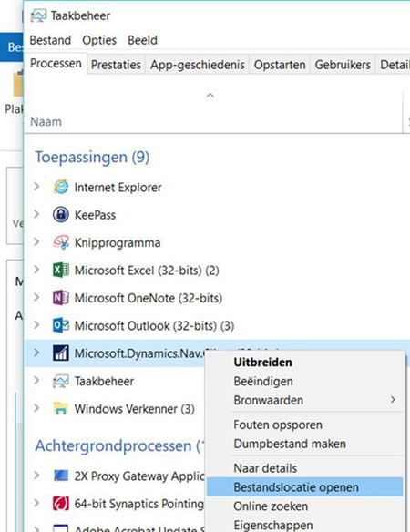Click the 64-bit Synaptics Pointing icon
Image resolution: width=410 pixels, height=532 pixels.
[61, 504]
